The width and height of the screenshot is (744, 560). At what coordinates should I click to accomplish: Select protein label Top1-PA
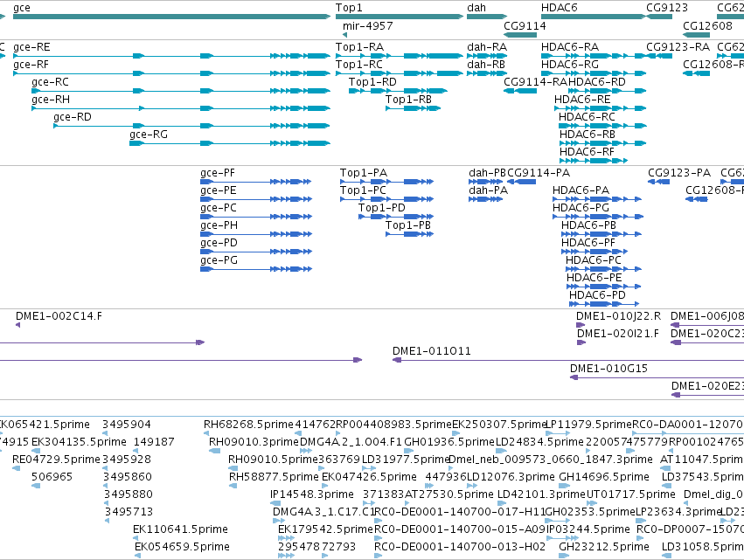point(364,173)
